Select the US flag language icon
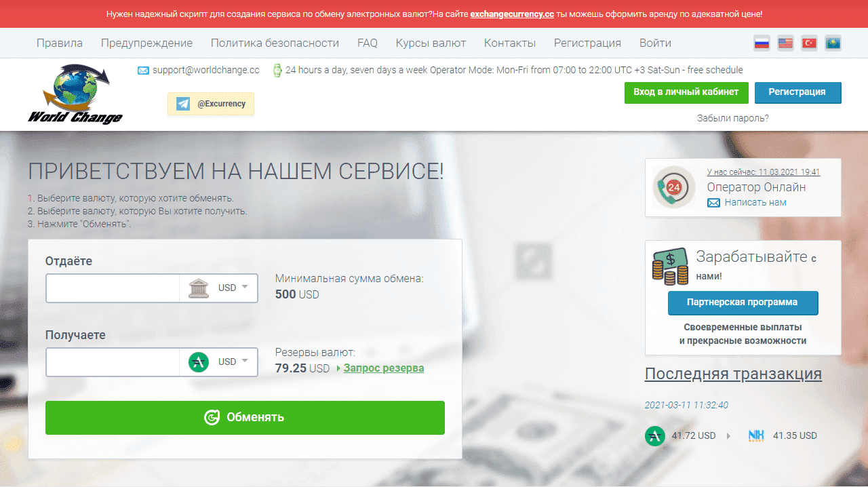This screenshot has width=868, height=487. click(785, 43)
